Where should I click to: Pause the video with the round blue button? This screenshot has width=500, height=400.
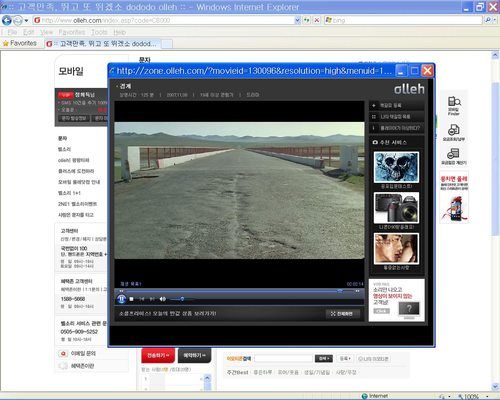[x=121, y=299]
